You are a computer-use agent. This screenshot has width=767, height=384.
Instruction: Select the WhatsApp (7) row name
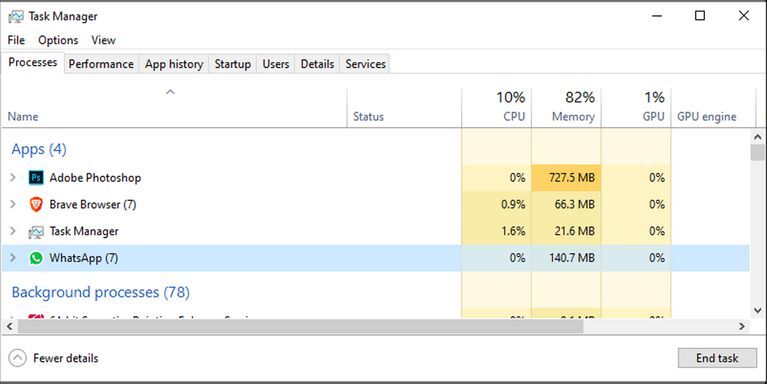point(84,258)
